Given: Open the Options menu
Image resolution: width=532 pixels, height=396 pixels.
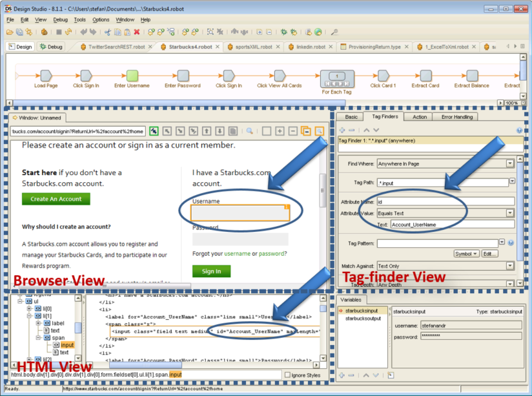Looking at the screenshot, I should click(101, 19).
